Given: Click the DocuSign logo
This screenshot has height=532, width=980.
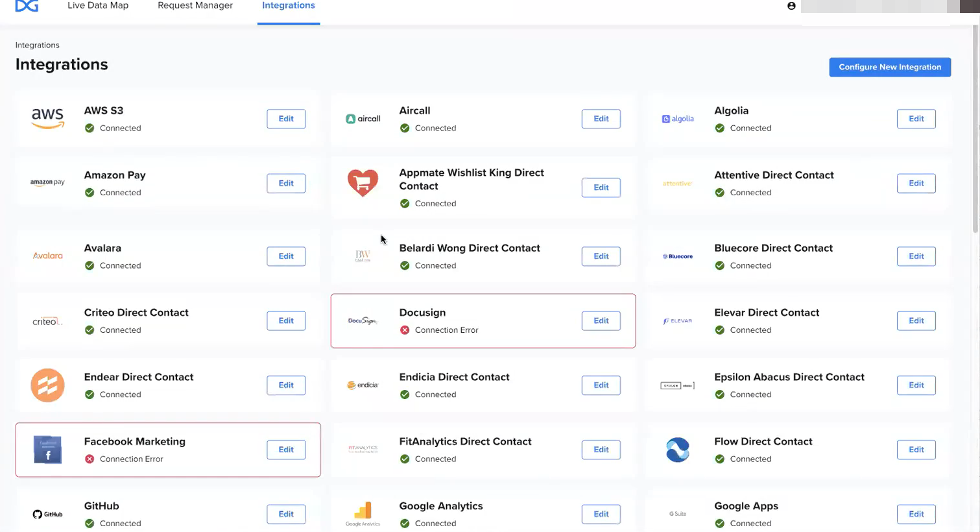Looking at the screenshot, I should click(x=363, y=320).
